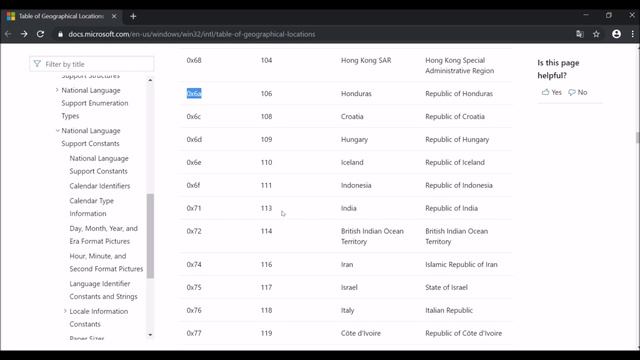Bookmark this page with star icon
The height and width of the screenshot is (360, 640).
click(596, 34)
